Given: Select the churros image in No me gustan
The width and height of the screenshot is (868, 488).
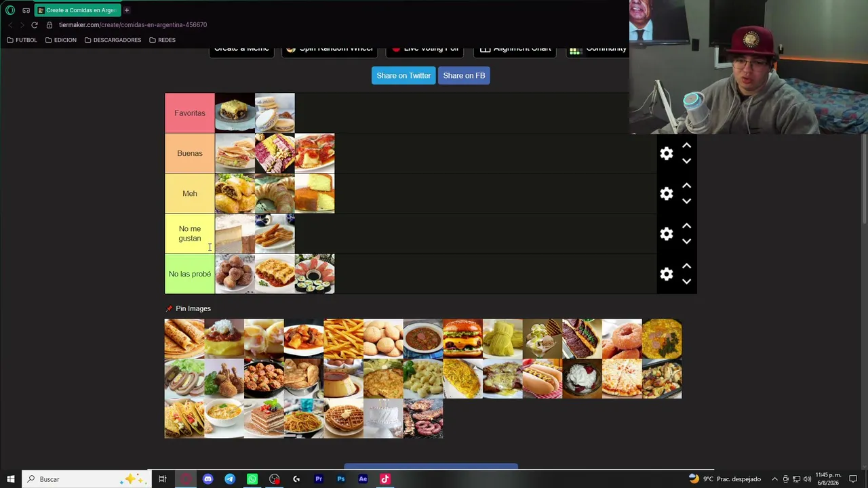Looking at the screenshot, I should (275, 234).
